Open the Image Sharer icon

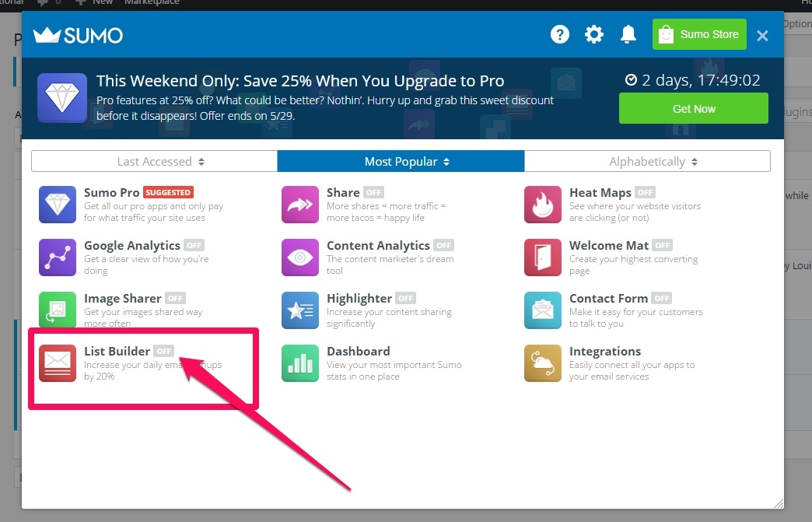(58, 309)
